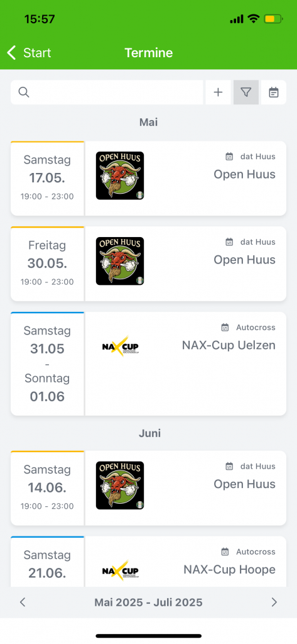Click calendar icon beside dat Huus 14.06.

click(x=229, y=466)
